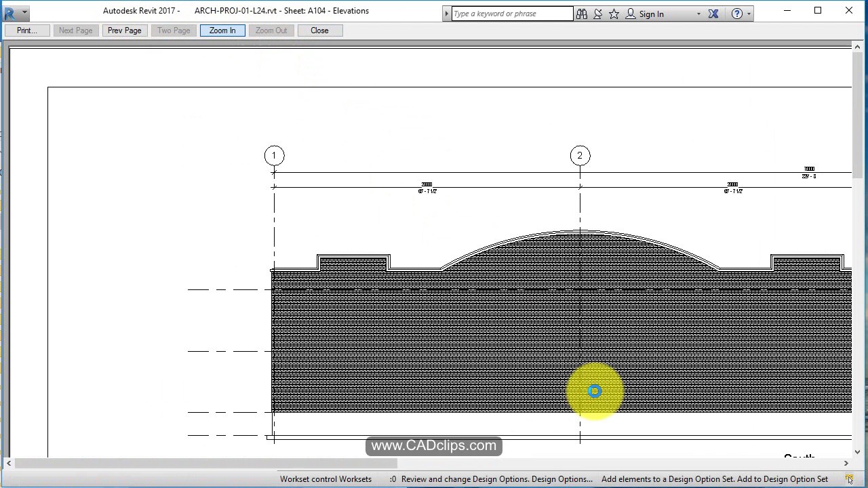The height and width of the screenshot is (488, 868).
Task: Expand the Revit menu dropdown arrow
Action: tap(24, 12)
